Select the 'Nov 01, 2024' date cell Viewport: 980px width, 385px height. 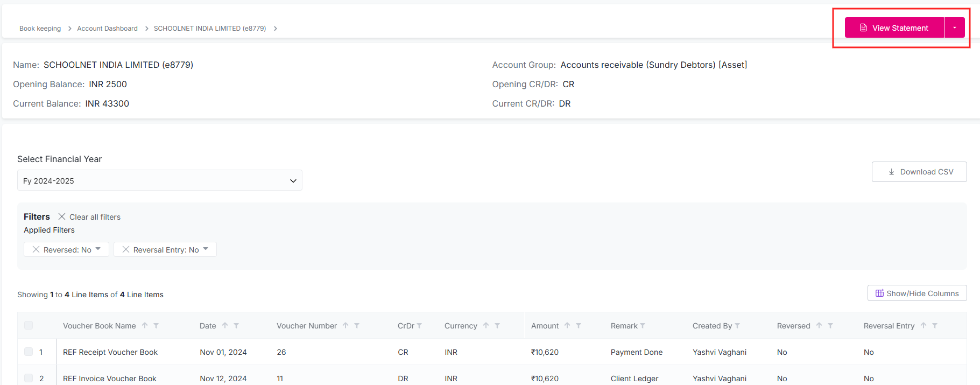pyautogui.click(x=223, y=352)
